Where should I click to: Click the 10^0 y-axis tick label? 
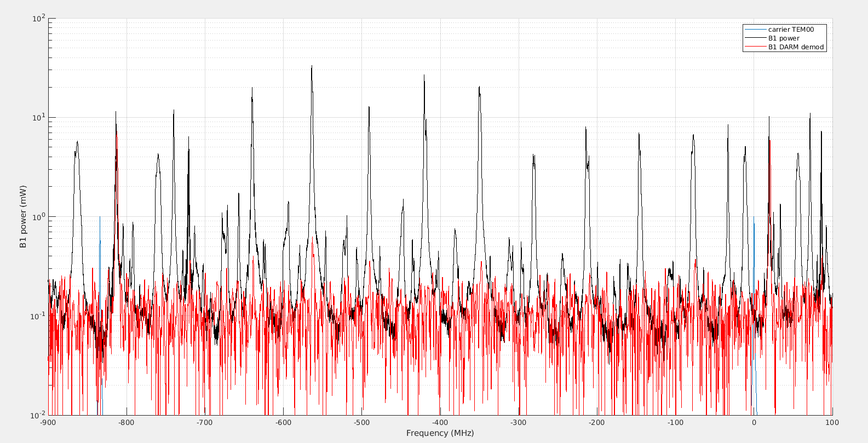pyautogui.click(x=38, y=216)
